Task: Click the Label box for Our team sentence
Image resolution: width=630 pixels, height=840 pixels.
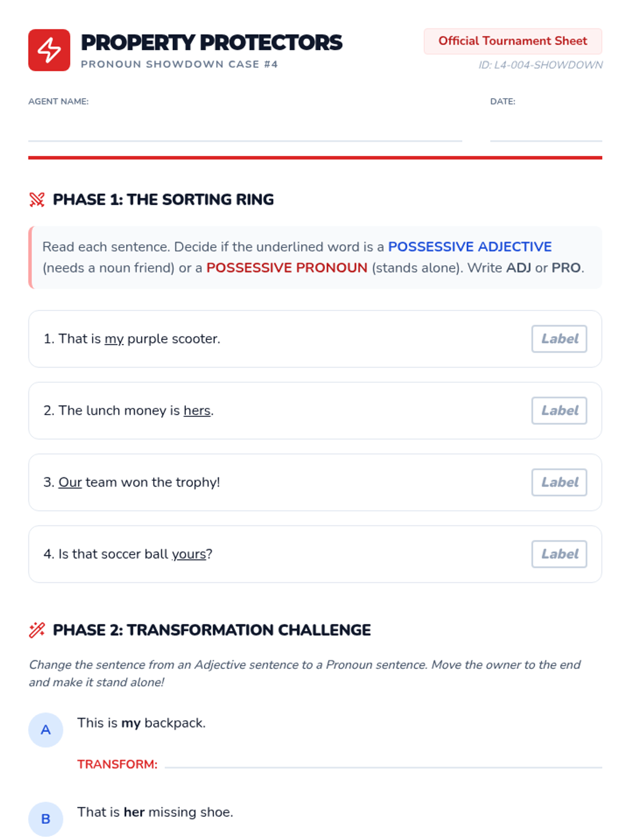Action: click(x=559, y=482)
